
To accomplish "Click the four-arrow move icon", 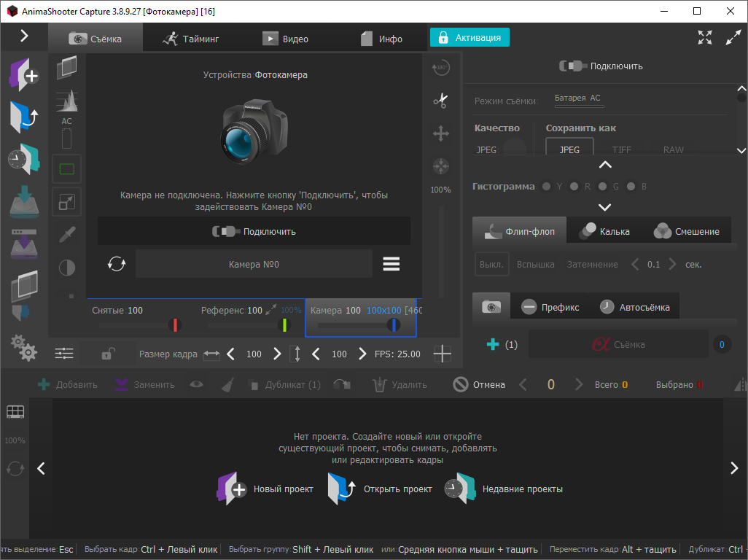I will click(441, 133).
